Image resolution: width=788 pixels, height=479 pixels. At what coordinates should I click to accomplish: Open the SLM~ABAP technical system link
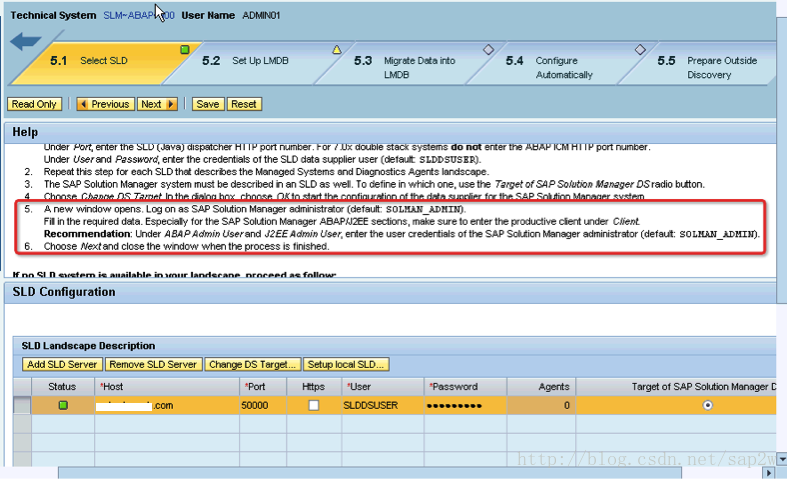tap(139, 16)
